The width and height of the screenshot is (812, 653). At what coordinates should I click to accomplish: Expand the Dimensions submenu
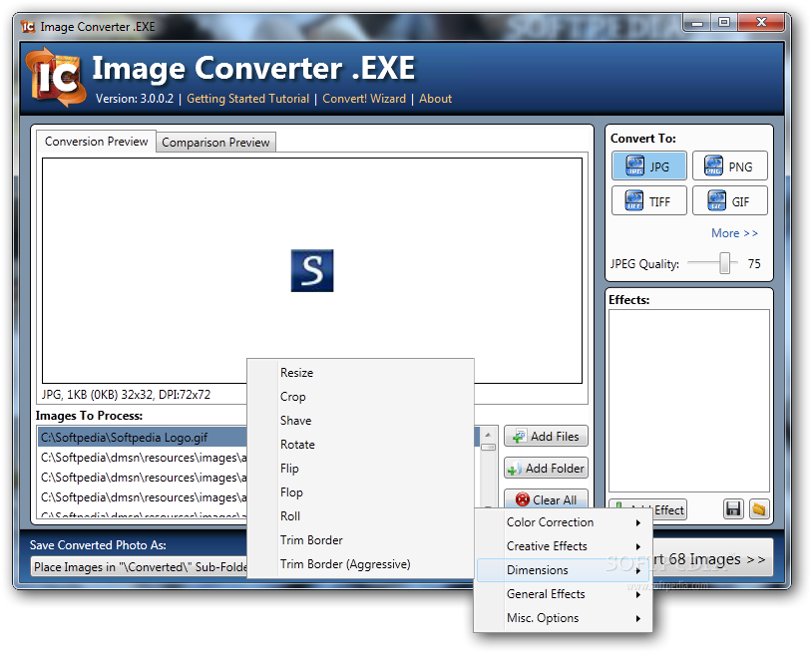(x=563, y=569)
